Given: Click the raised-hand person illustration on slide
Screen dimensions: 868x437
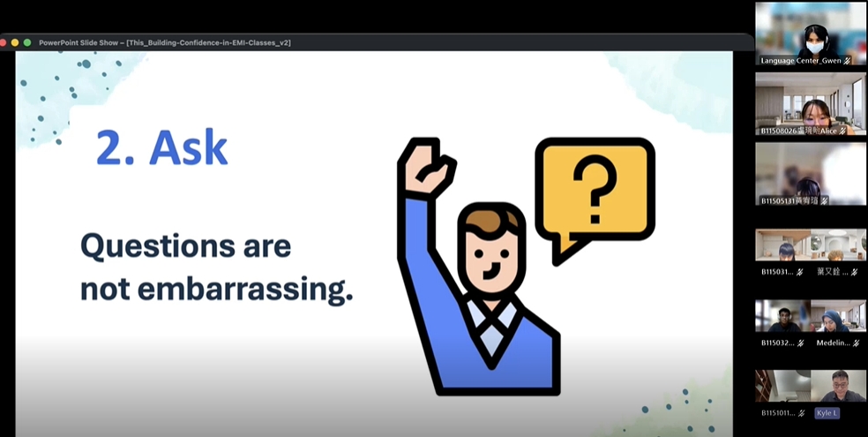Looking at the screenshot, I should tap(477, 266).
